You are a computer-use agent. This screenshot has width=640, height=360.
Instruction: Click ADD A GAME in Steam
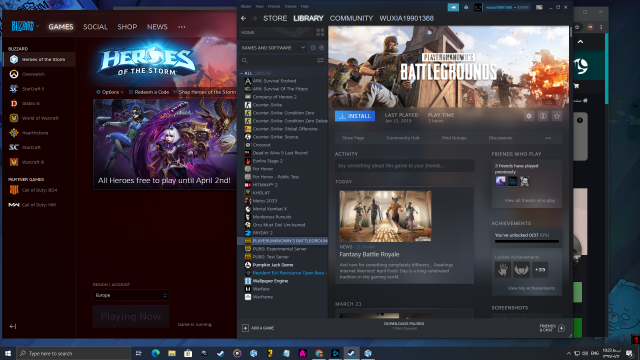[x=258, y=328]
